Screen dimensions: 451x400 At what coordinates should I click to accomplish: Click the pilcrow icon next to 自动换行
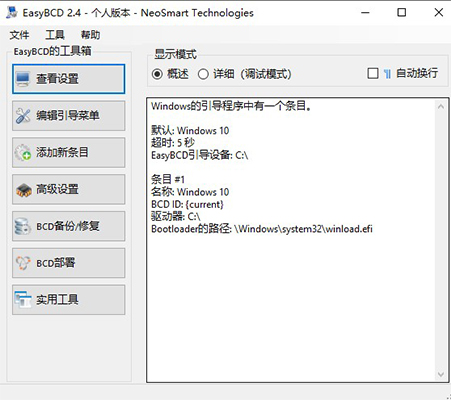click(387, 73)
